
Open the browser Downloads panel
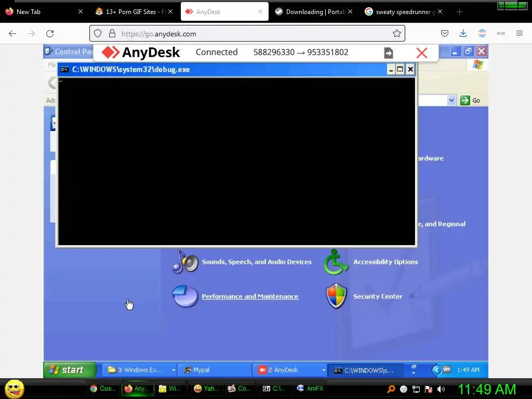pos(463,33)
